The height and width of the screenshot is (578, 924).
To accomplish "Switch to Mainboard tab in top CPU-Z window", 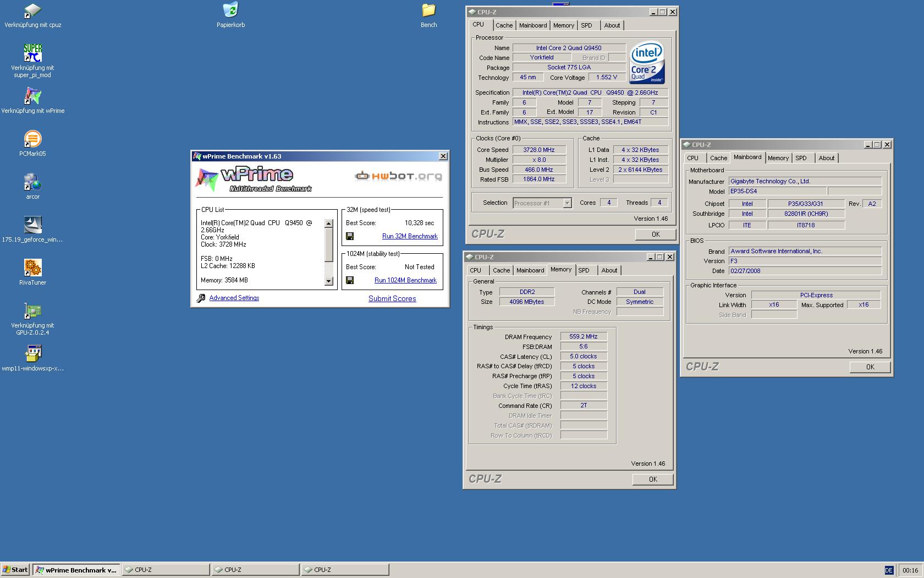I will (x=533, y=25).
